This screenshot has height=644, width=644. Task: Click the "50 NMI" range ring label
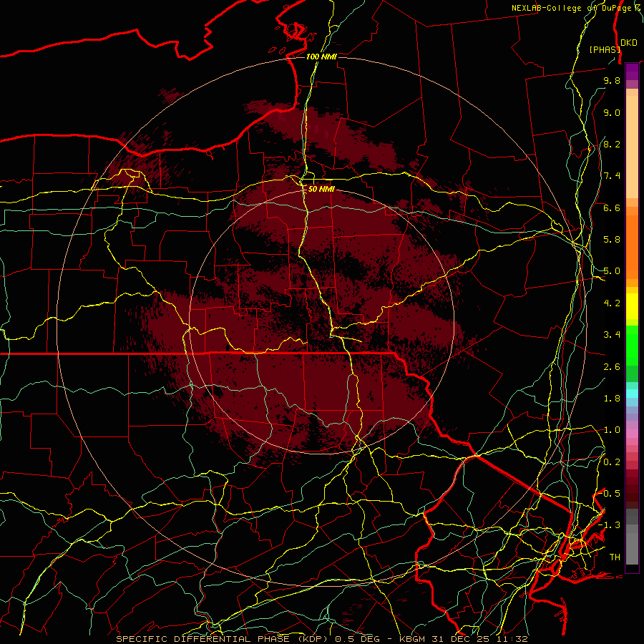click(321, 189)
